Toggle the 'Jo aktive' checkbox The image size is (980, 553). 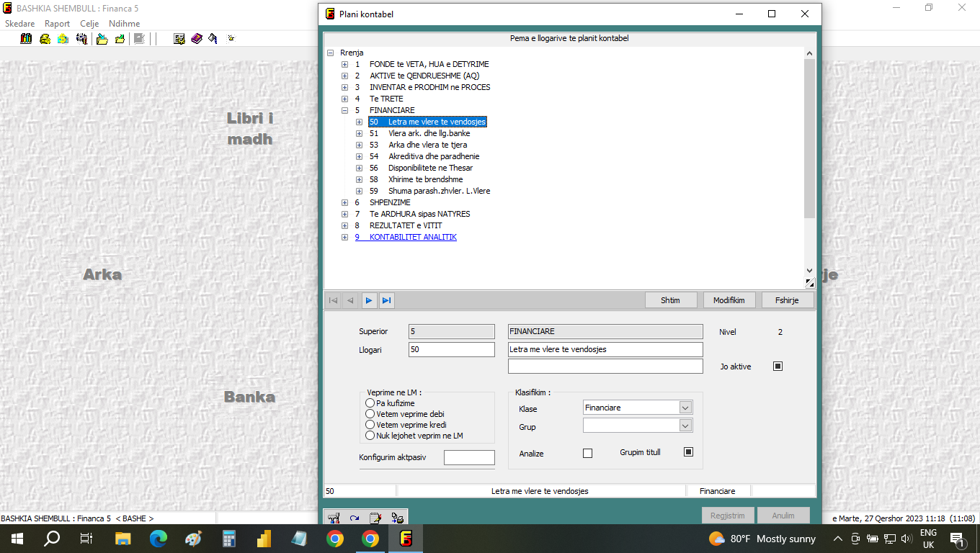point(778,367)
